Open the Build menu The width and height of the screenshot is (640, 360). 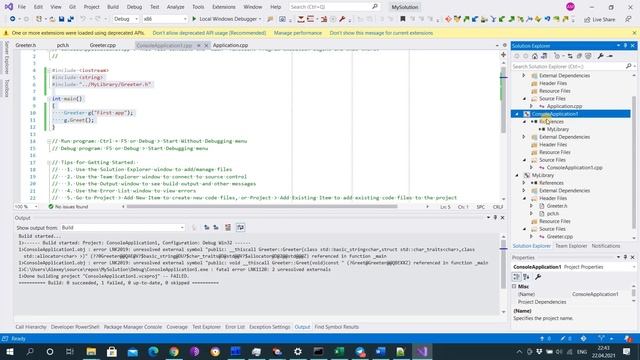tap(113, 7)
